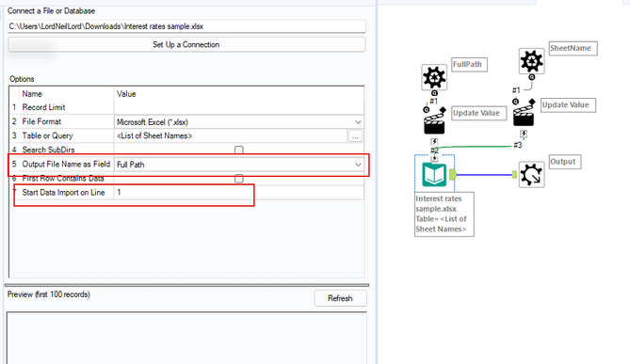Click the Record Limit option name
630x364 pixels.
pyautogui.click(x=43, y=107)
